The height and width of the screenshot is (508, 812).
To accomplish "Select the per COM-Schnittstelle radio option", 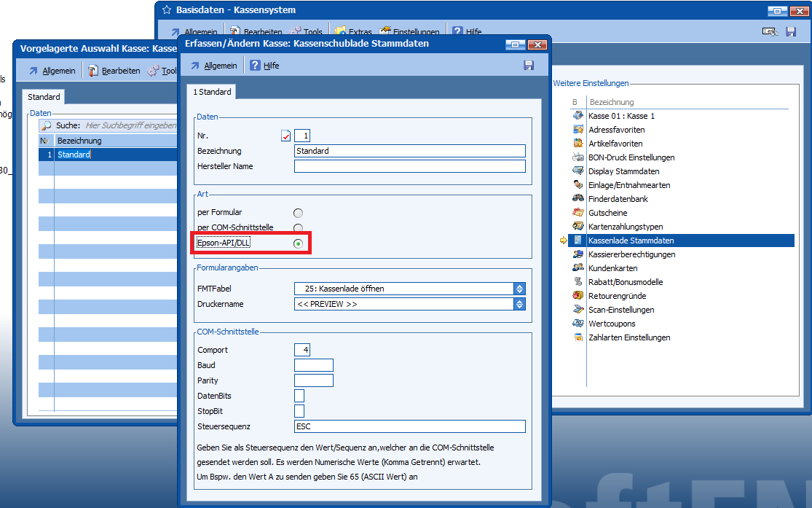I will point(298,228).
